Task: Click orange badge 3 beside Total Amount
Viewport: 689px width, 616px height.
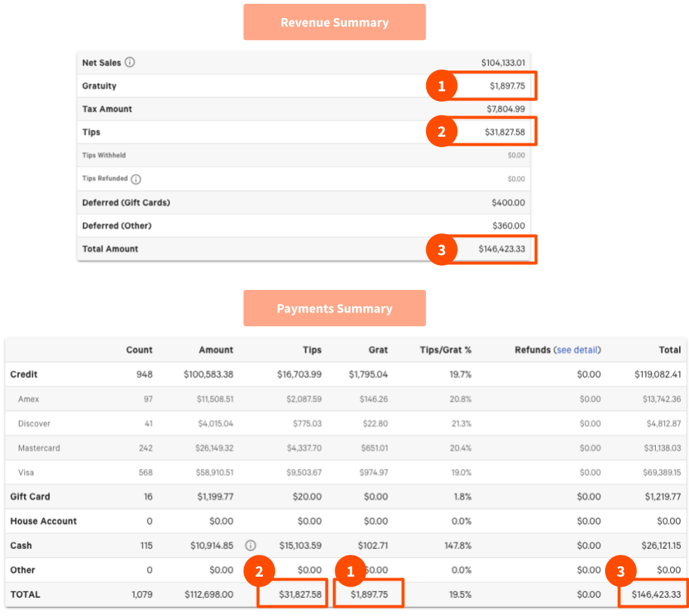Action: pyautogui.click(x=442, y=250)
